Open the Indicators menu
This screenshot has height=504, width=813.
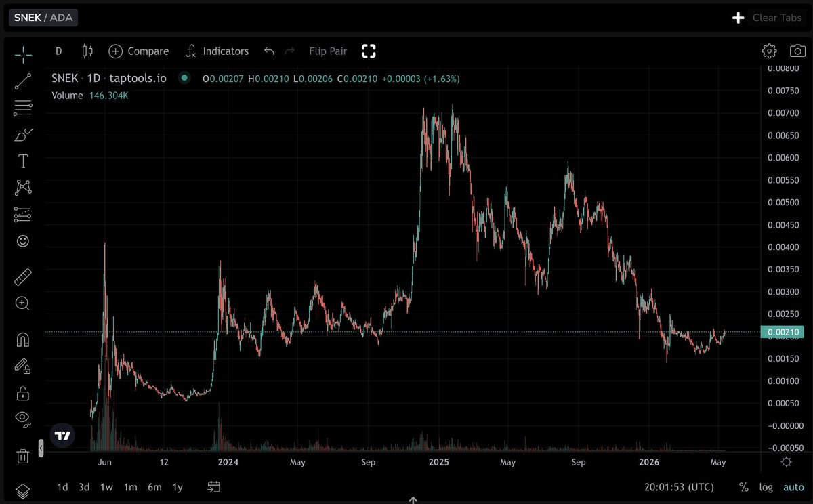[x=217, y=51]
